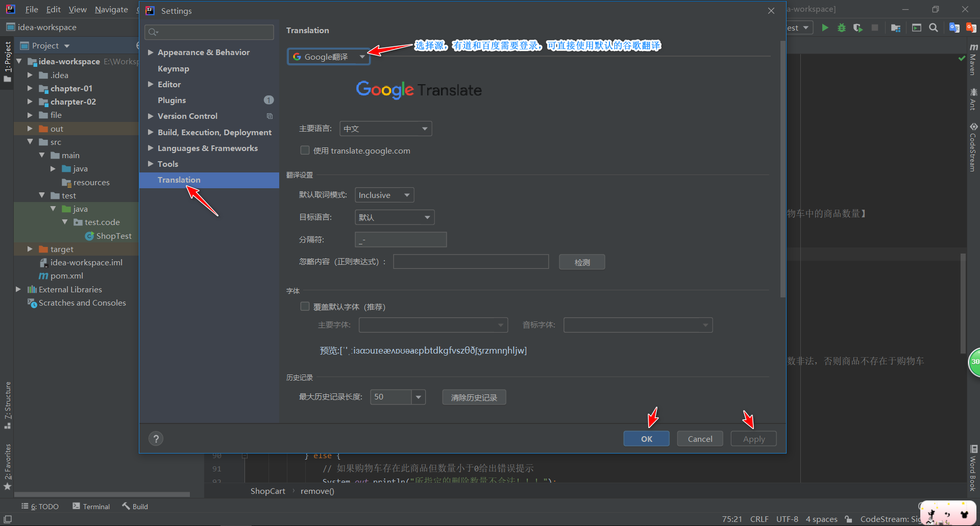Screen dimensions: 980x526
Task: Focus the 分隔符 separator input field
Action: pyautogui.click(x=401, y=239)
